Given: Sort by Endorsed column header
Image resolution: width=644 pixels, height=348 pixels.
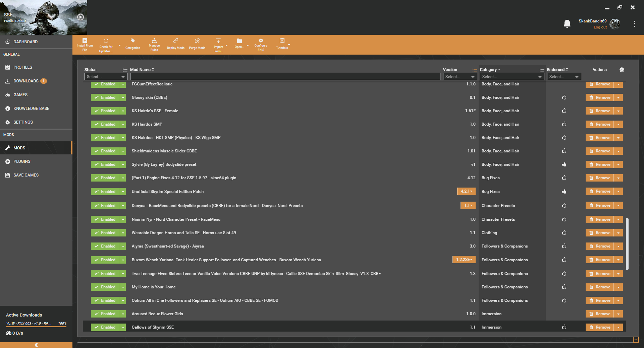Looking at the screenshot, I should (x=557, y=70).
